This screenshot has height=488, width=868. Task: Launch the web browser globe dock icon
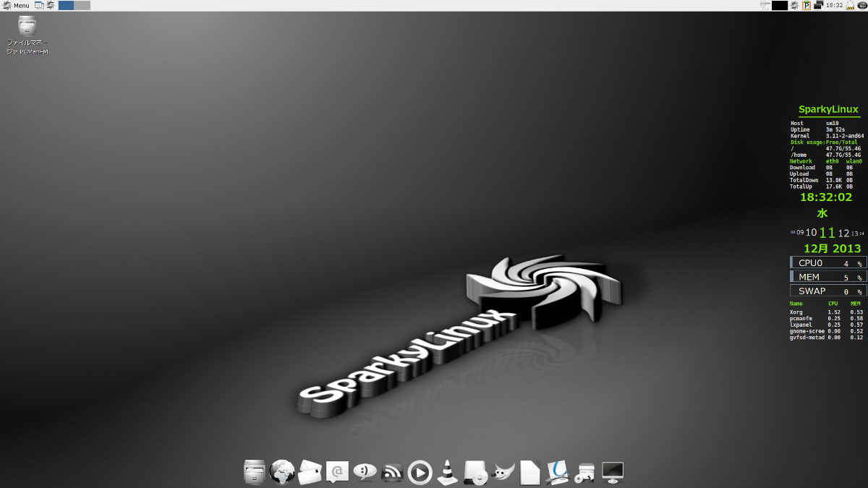pos(281,472)
